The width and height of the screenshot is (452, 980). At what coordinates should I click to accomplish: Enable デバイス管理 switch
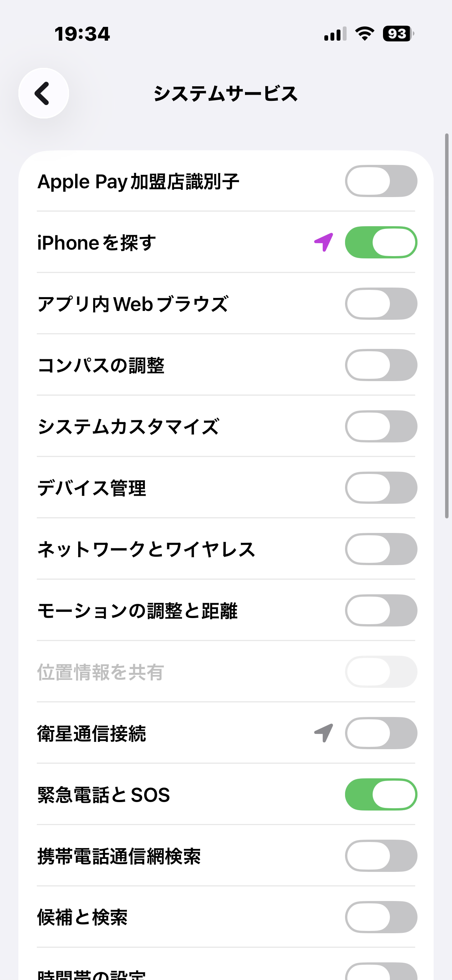tap(381, 488)
